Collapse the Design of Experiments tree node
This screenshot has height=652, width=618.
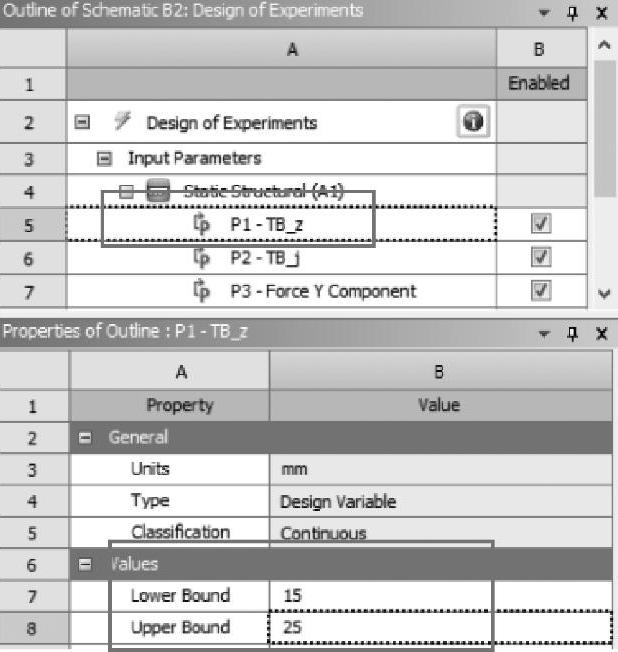click(84, 124)
